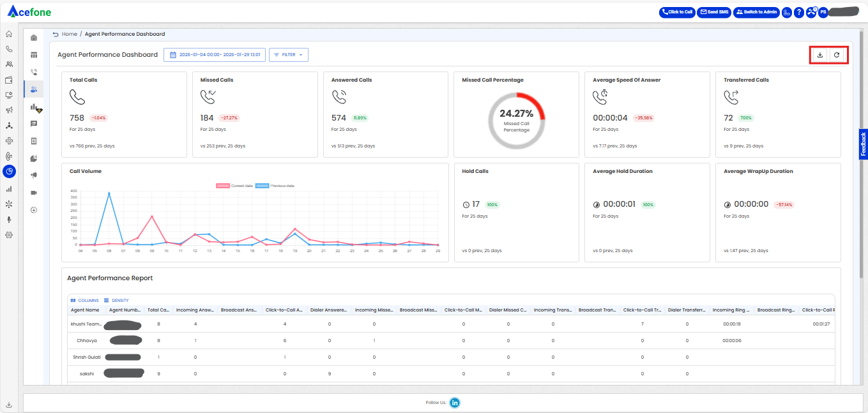The height and width of the screenshot is (413, 868).
Task: Toggle Previous data series in chart legend
Action: point(275,186)
